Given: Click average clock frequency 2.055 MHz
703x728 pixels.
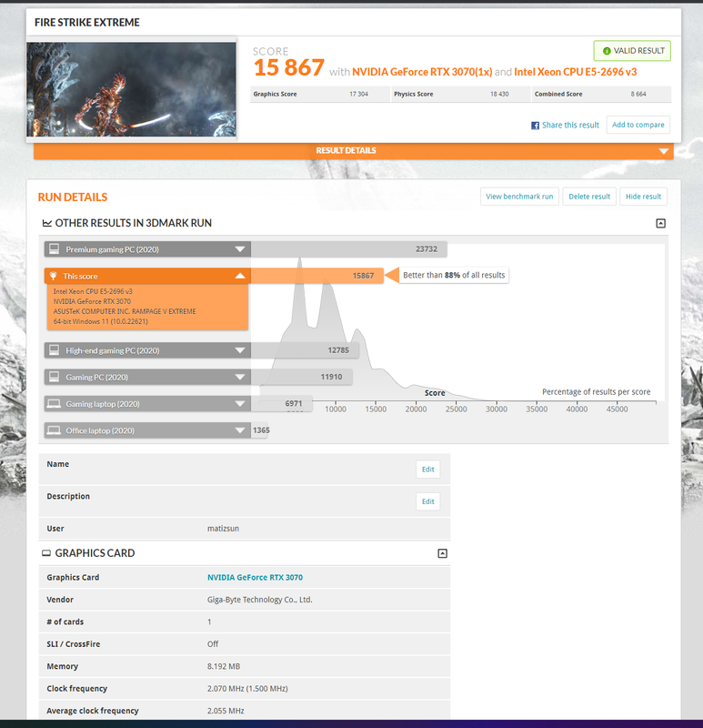Looking at the screenshot, I should pos(226,712).
